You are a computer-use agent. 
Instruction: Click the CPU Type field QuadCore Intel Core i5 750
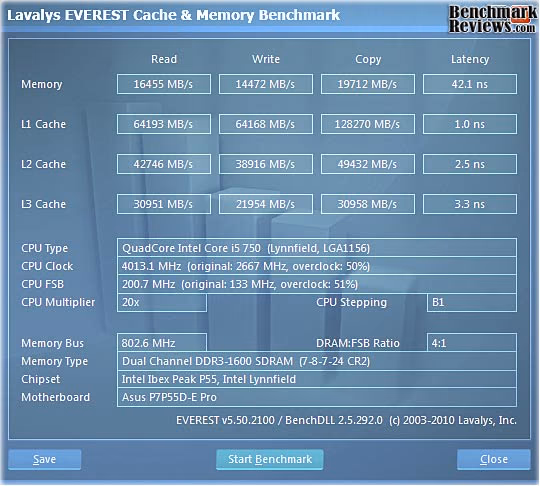316,248
